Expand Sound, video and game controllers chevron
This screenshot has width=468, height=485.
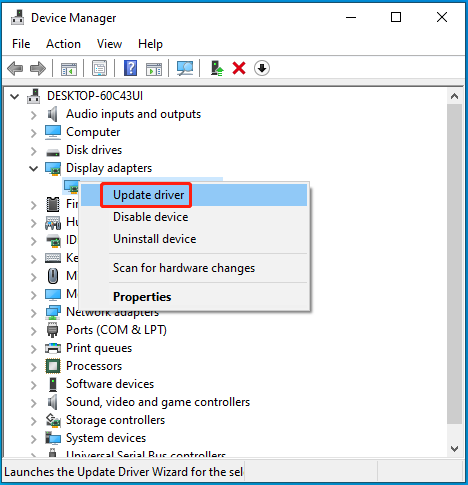click(x=34, y=403)
